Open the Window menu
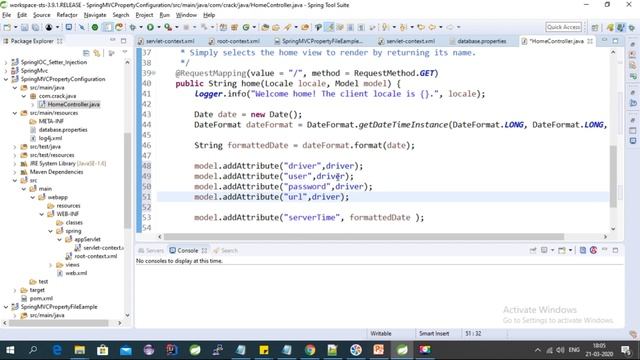 coord(186,15)
